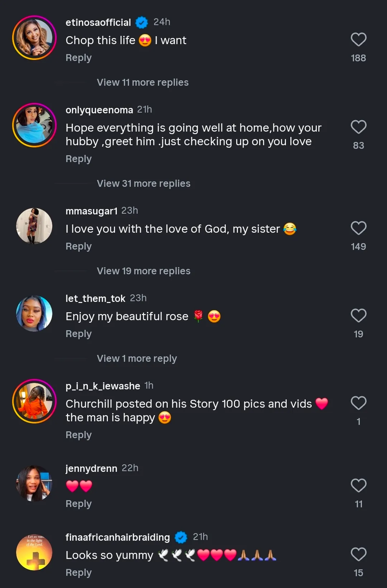This screenshot has width=387, height=588.
Task: View let_them_tok's profile picture
Action: click(34, 314)
